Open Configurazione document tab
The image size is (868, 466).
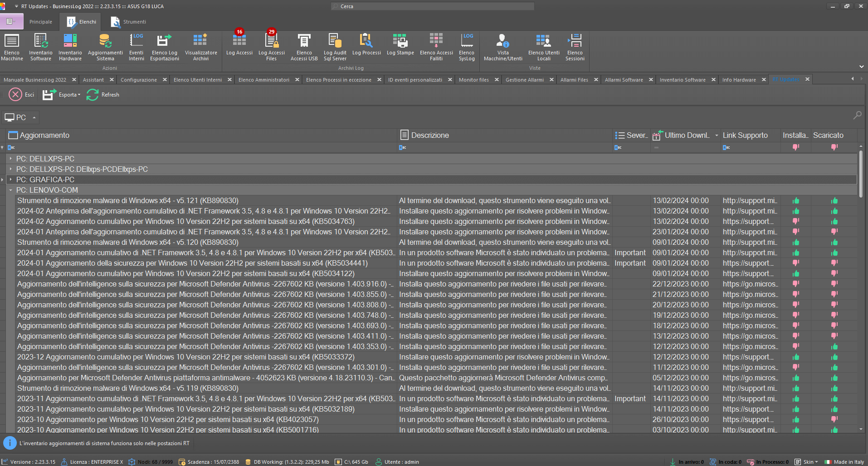pos(139,80)
